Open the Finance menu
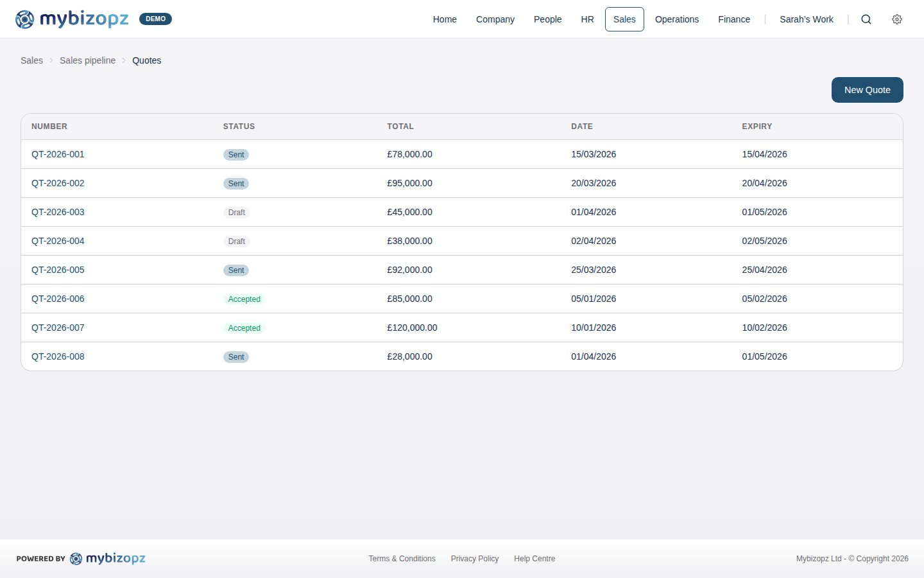 point(734,19)
